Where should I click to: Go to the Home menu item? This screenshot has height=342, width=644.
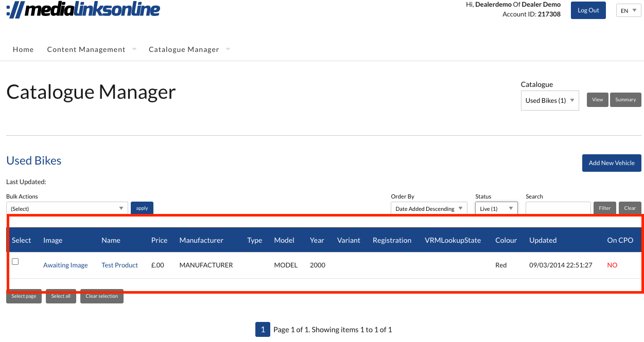[23, 49]
